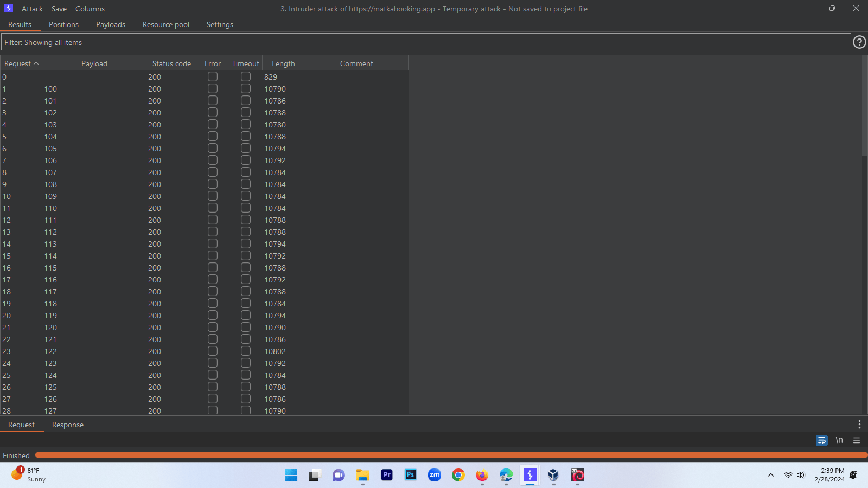
Task: Switch to the Settings tab
Action: click(220, 24)
